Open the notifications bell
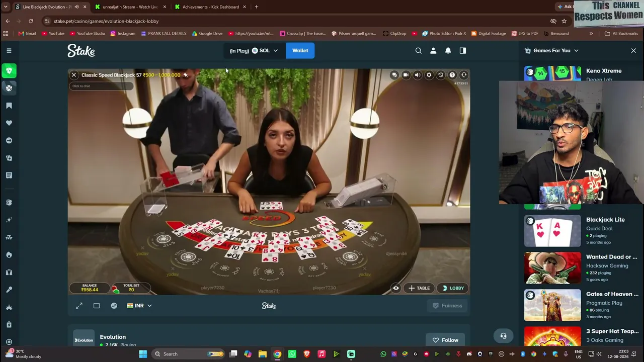Image resolution: width=644 pixels, height=362 pixels. click(448, 51)
